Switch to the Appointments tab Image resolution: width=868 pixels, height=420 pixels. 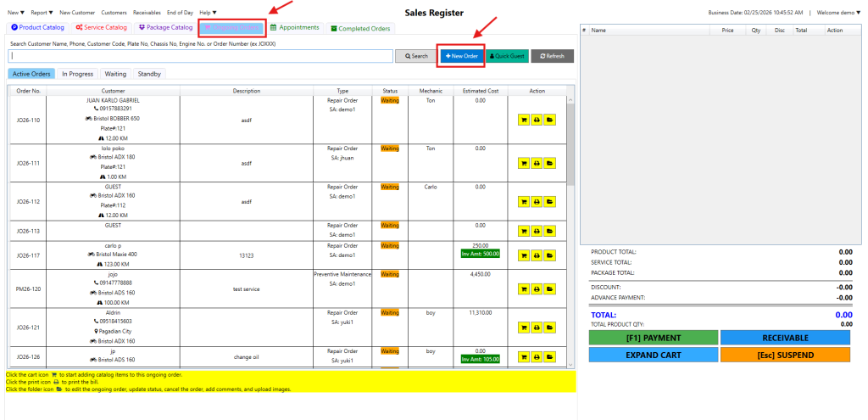point(294,28)
